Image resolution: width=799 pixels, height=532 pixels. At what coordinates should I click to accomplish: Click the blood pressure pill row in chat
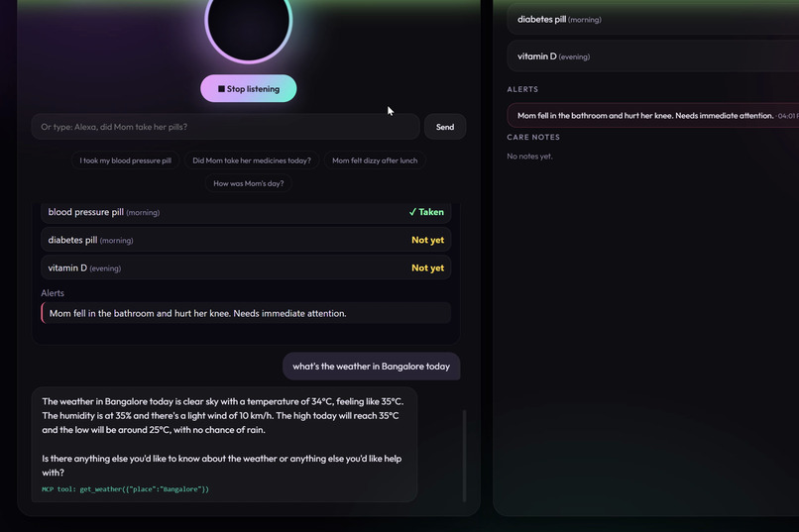[246, 212]
